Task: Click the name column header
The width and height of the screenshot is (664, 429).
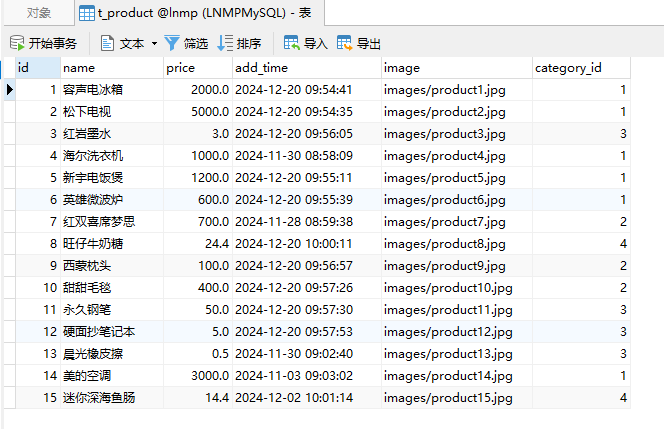Action: [x=112, y=68]
